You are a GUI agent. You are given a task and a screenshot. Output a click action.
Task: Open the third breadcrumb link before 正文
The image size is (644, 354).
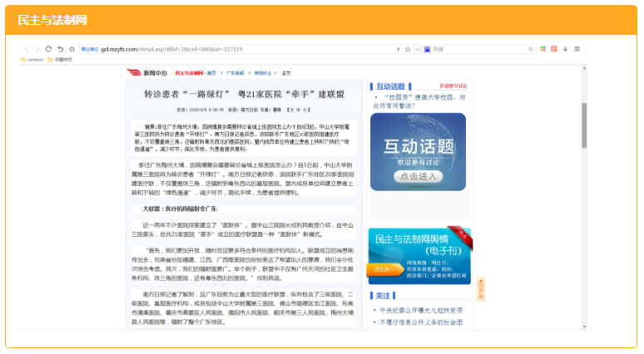(262, 73)
